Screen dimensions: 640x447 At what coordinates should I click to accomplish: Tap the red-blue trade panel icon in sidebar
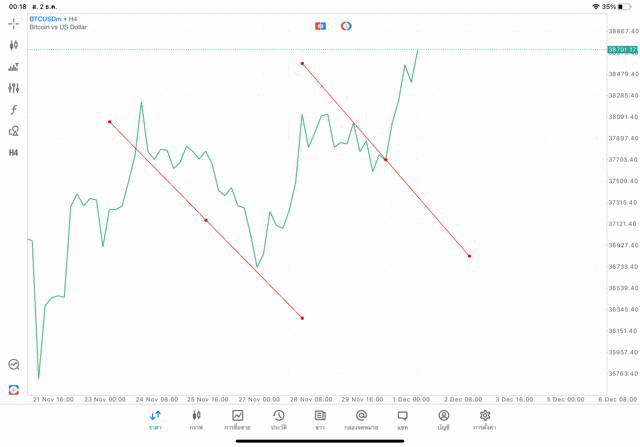[x=14, y=389]
